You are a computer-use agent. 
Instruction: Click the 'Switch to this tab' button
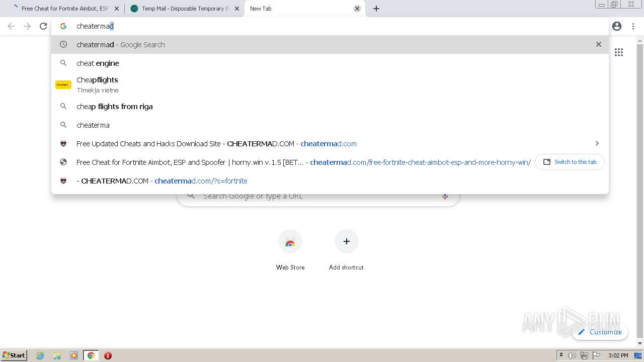point(570,162)
